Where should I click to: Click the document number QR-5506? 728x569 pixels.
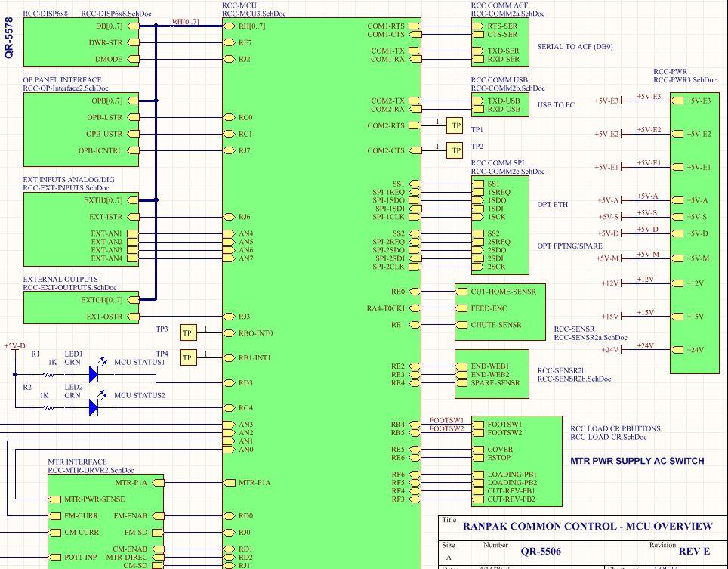coord(541,552)
